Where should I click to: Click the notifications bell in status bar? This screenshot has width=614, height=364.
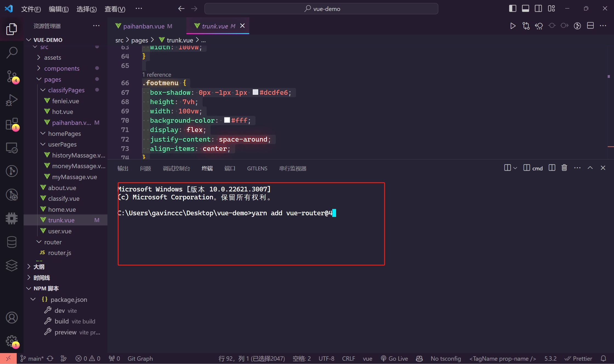(603, 359)
